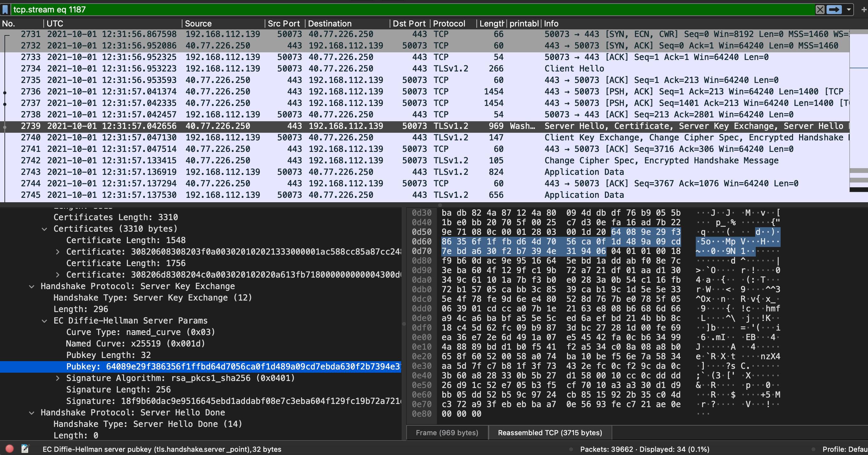Image resolution: width=868 pixels, height=455 pixels.
Task: Select Curve Type: named_curve field
Action: coord(141,332)
